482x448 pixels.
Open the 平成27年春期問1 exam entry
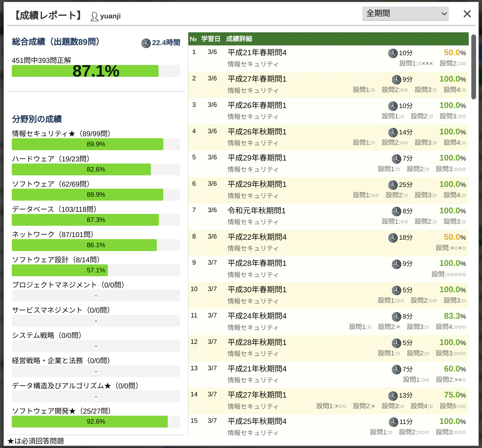[x=257, y=79]
